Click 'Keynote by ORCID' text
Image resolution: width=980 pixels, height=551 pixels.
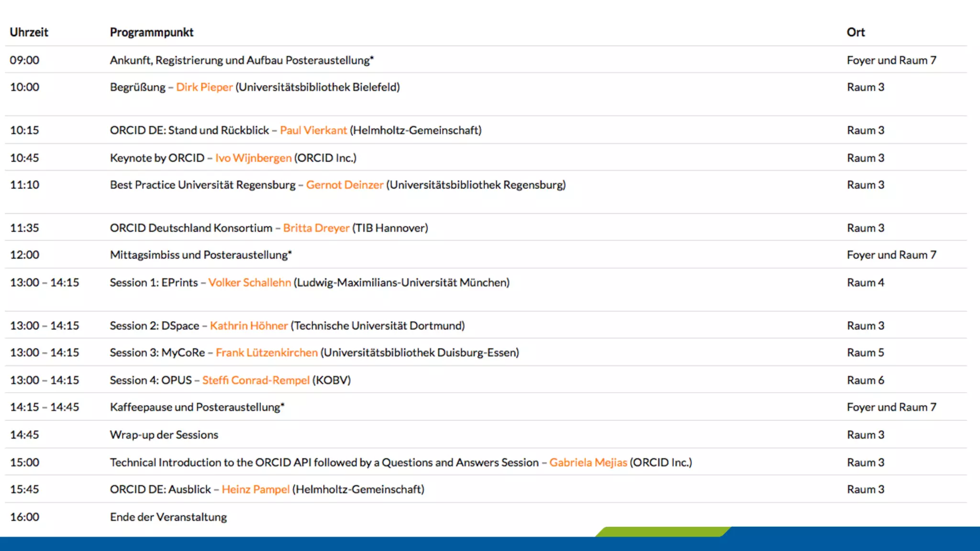157,158
